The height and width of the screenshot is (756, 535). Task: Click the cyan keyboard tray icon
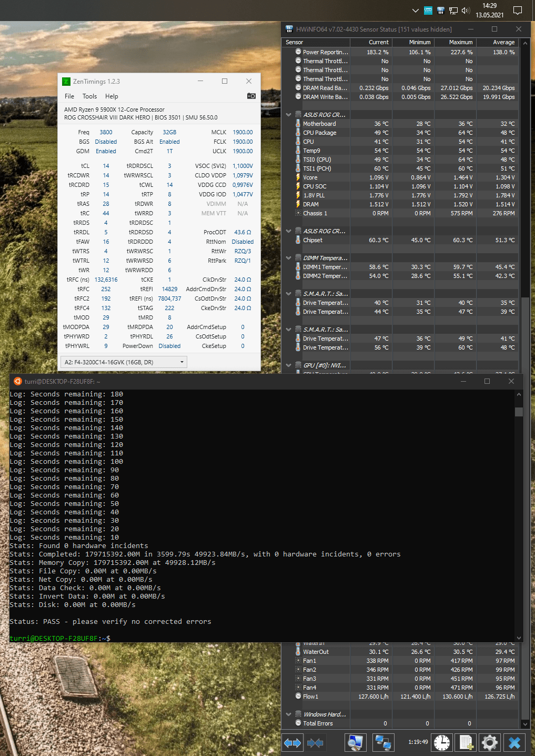(428, 11)
